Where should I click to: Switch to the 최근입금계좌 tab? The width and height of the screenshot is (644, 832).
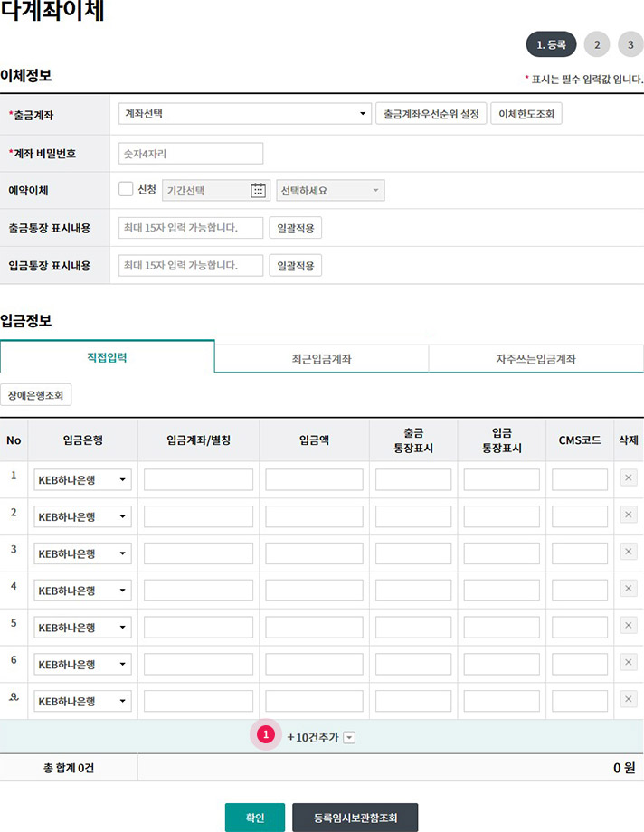(x=321, y=359)
